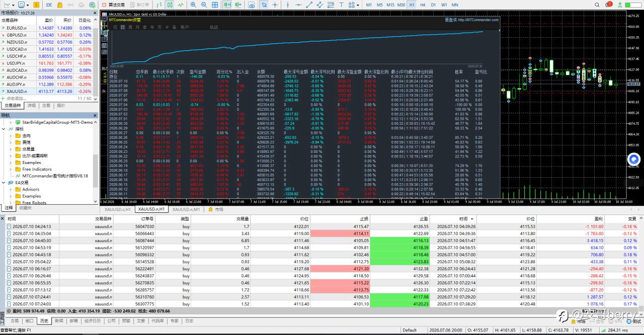This screenshot has height=335, width=644.
Task: Select the XAUUSD.n row in Market Watch
Action: [49, 92]
